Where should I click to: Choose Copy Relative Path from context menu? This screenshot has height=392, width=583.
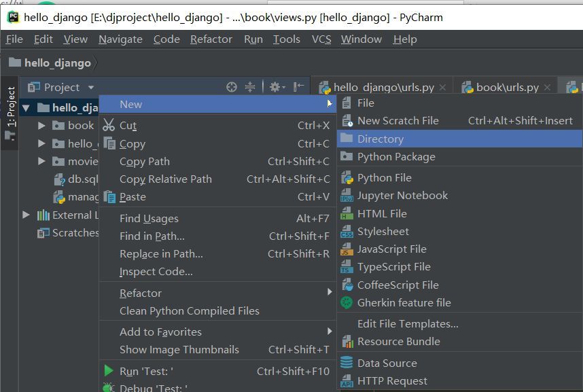pyautogui.click(x=217, y=179)
